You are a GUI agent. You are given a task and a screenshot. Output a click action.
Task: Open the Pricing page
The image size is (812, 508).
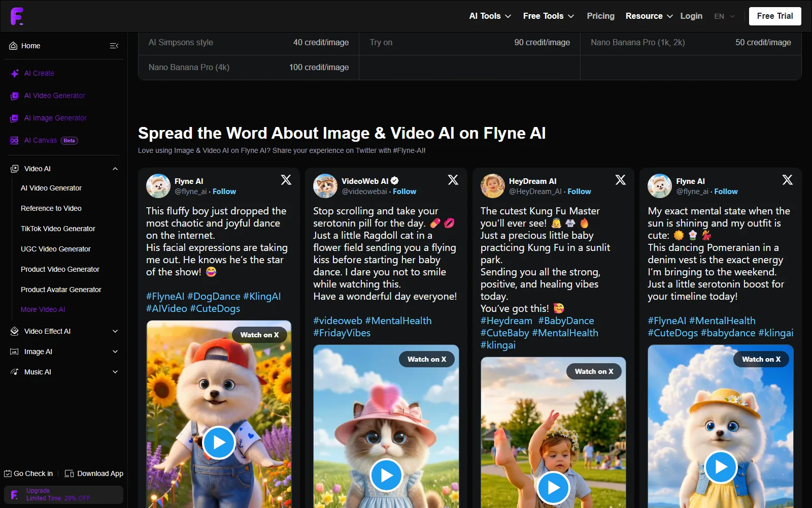coord(600,16)
